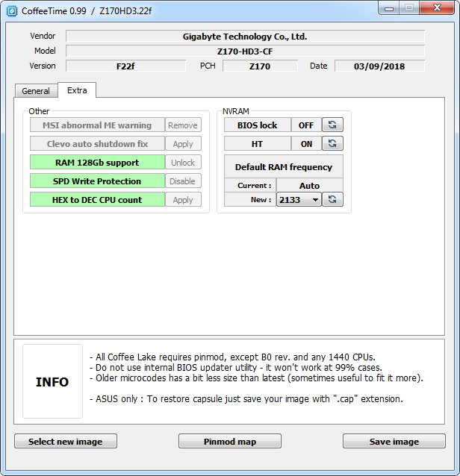Disable SPD Write Protection
Viewport: 460px width, 476px height.
pos(183,181)
